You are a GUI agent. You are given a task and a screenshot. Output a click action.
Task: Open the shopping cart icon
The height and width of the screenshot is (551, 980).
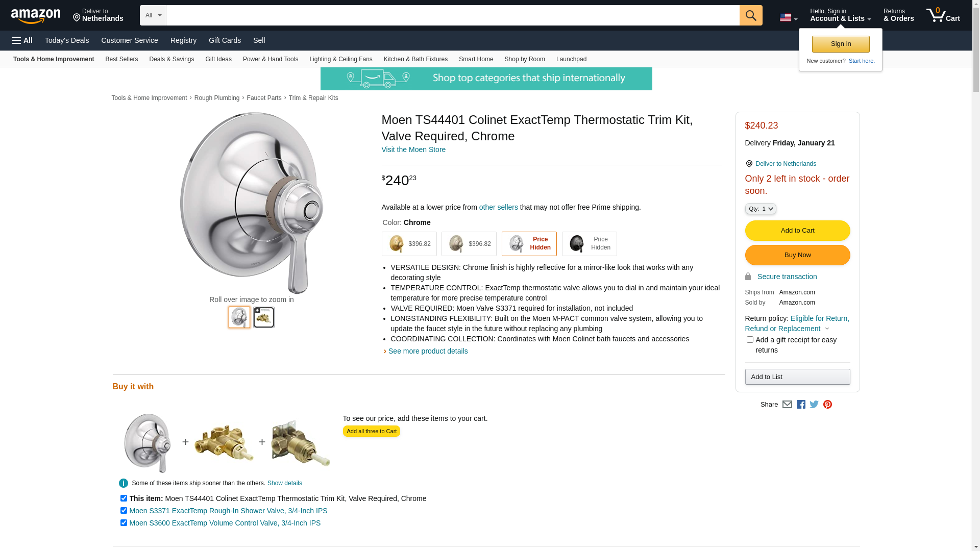tap(943, 15)
